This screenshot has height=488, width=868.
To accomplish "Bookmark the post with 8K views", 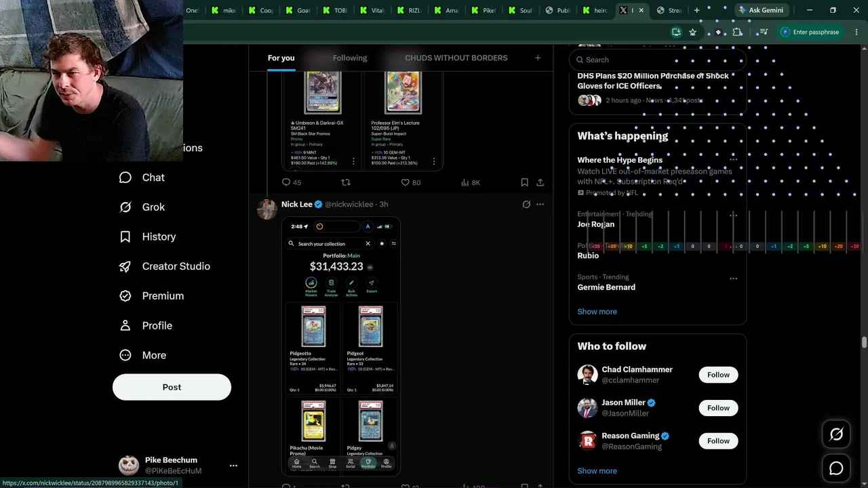I will pyautogui.click(x=524, y=182).
